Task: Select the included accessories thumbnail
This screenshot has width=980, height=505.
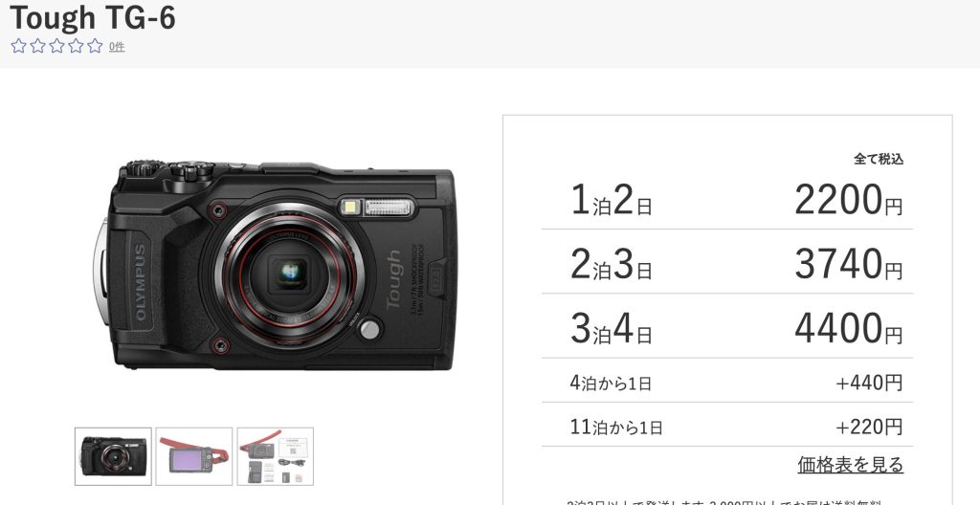Action: (275, 456)
